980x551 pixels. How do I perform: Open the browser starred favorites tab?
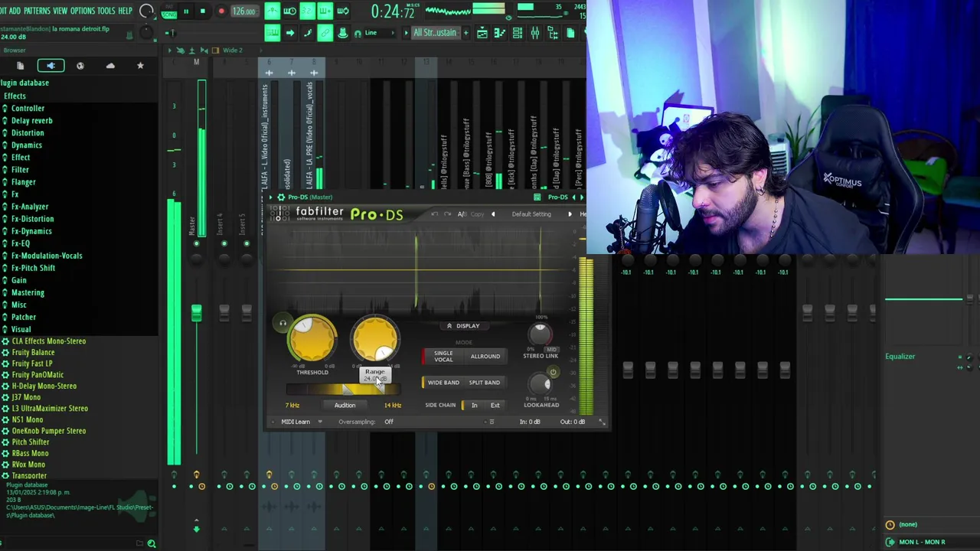point(140,66)
